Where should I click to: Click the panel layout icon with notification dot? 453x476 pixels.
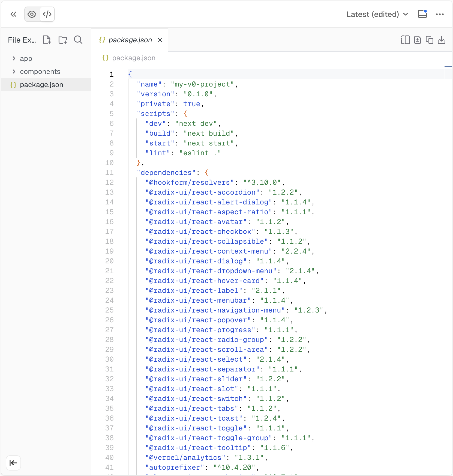tap(422, 14)
